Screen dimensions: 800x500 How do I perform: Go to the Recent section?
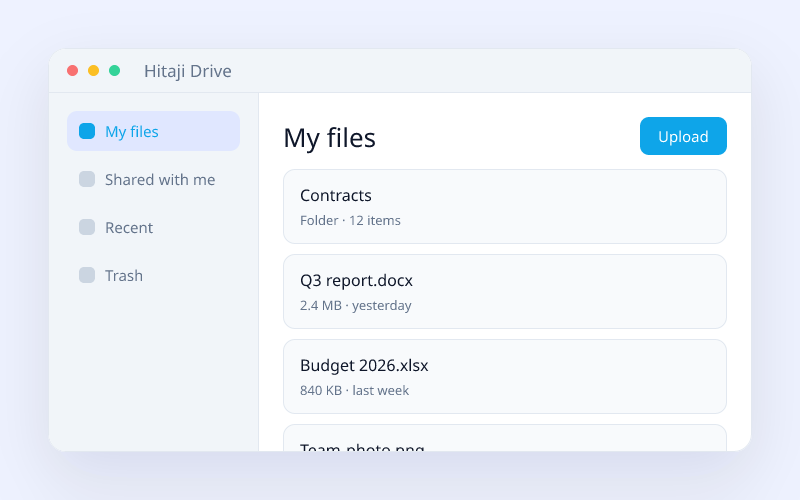coord(153,227)
